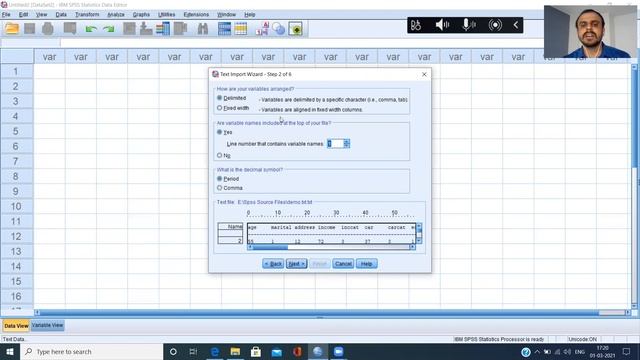Select Period as the decimal symbol

[220, 179]
